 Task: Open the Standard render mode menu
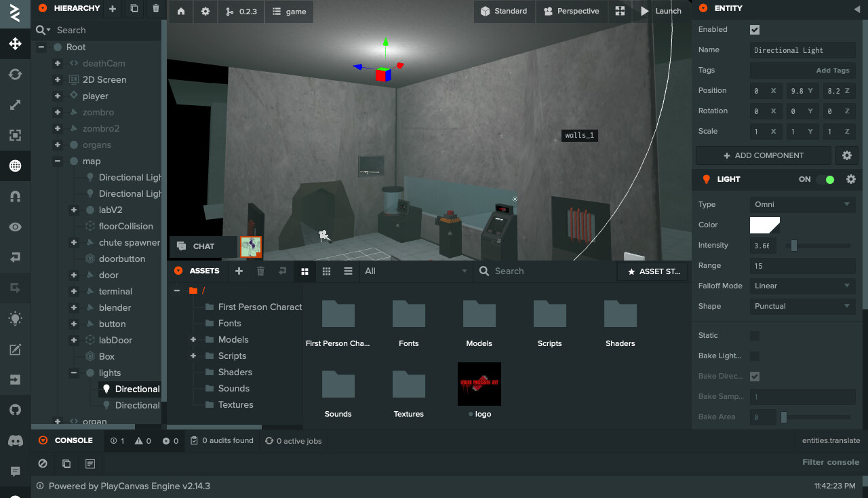click(x=504, y=12)
